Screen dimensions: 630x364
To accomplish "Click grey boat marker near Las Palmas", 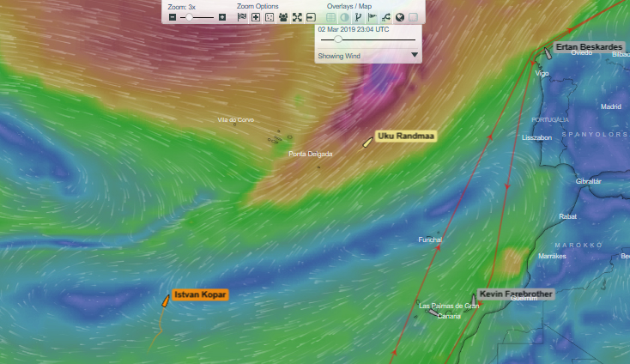I will [433, 312].
